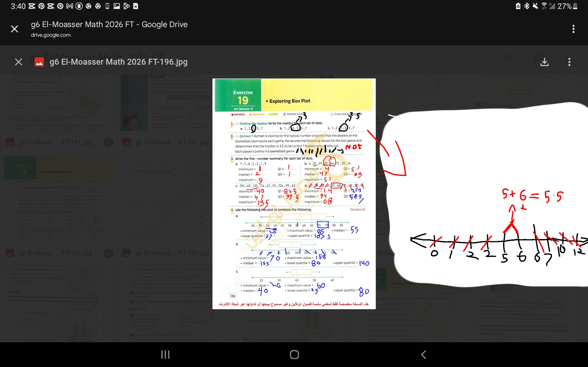Select the FT-192.jpg file label
Image resolution: width=588 pixels, height=367 pixels.
coord(172,142)
